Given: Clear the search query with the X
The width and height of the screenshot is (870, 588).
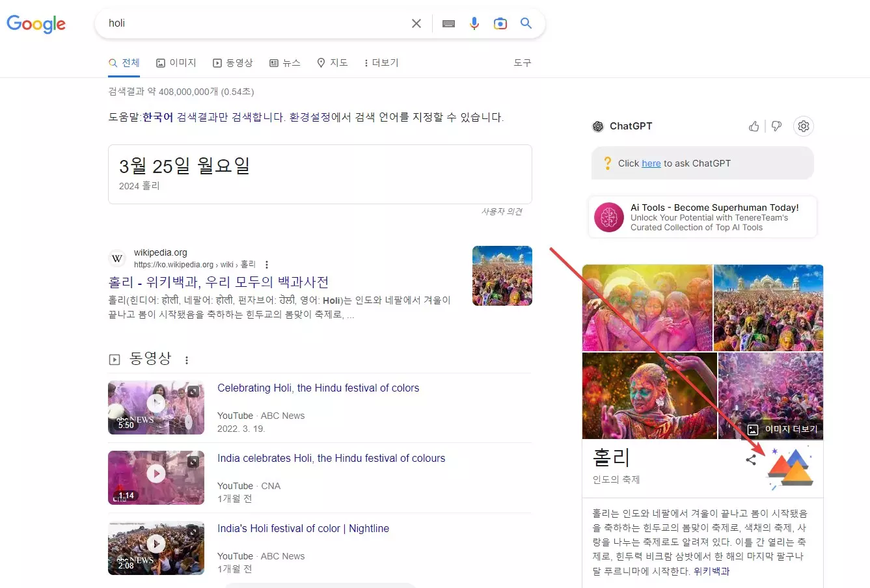Looking at the screenshot, I should [x=416, y=23].
